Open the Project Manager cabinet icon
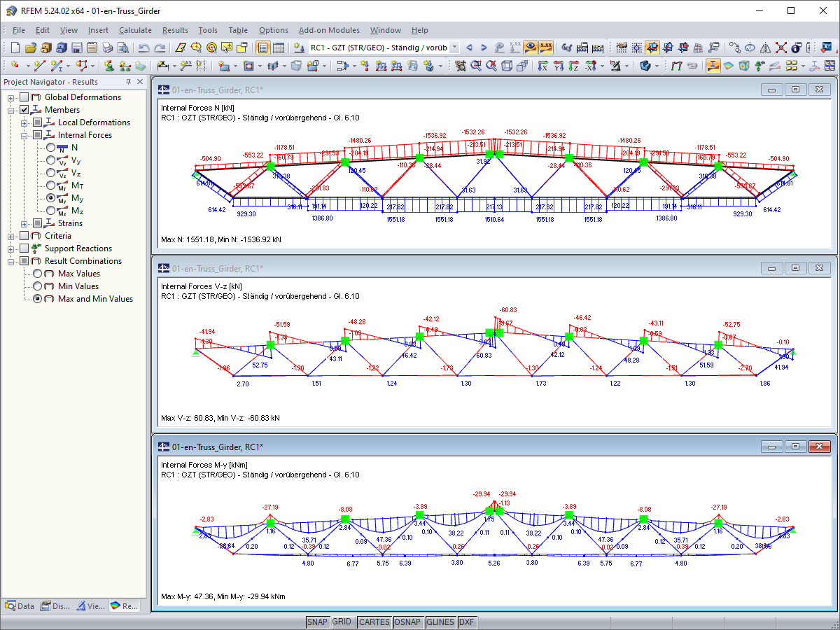The height and width of the screenshot is (630, 840). [x=46, y=48]
